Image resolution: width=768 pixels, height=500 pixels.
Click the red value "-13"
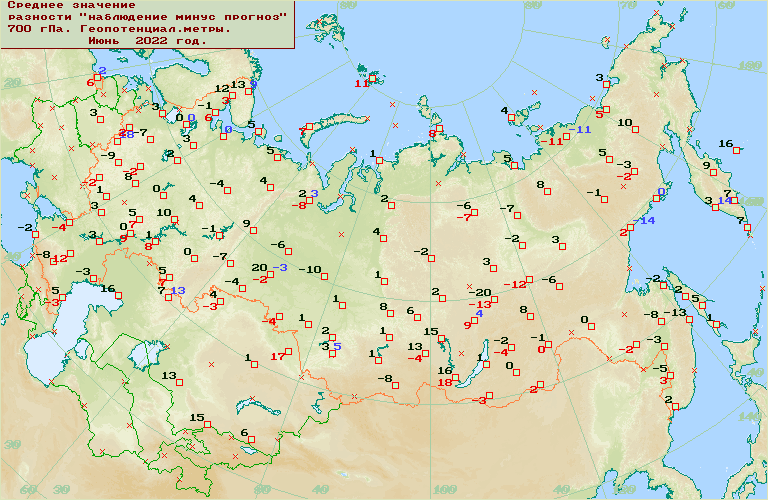click(x=480, y=305)
